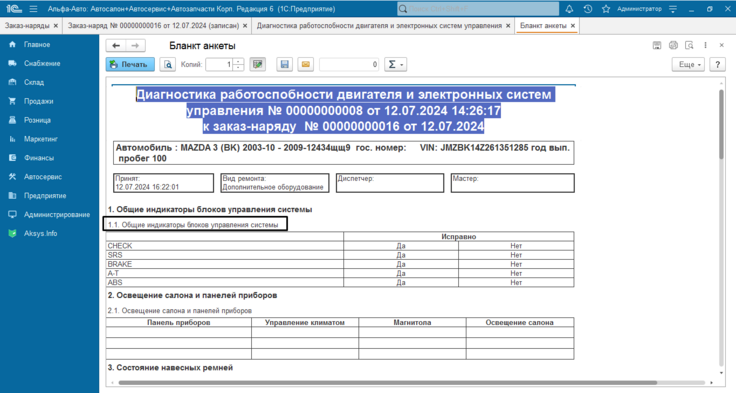The width and height of the screenshot is (736, 393).
Task: Open Финансы section in sidebar
Action: [38, 158]
